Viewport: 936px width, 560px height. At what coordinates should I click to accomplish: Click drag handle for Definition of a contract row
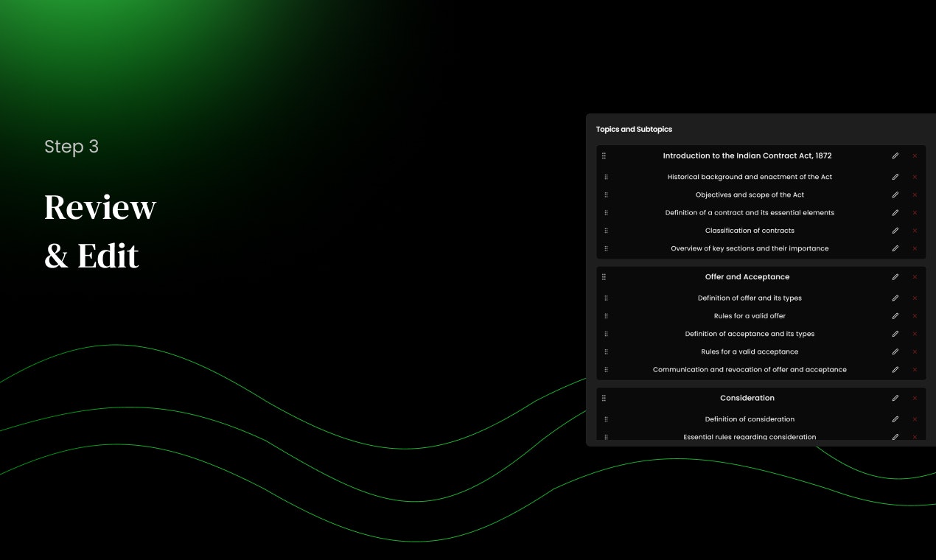coord(606,212)
